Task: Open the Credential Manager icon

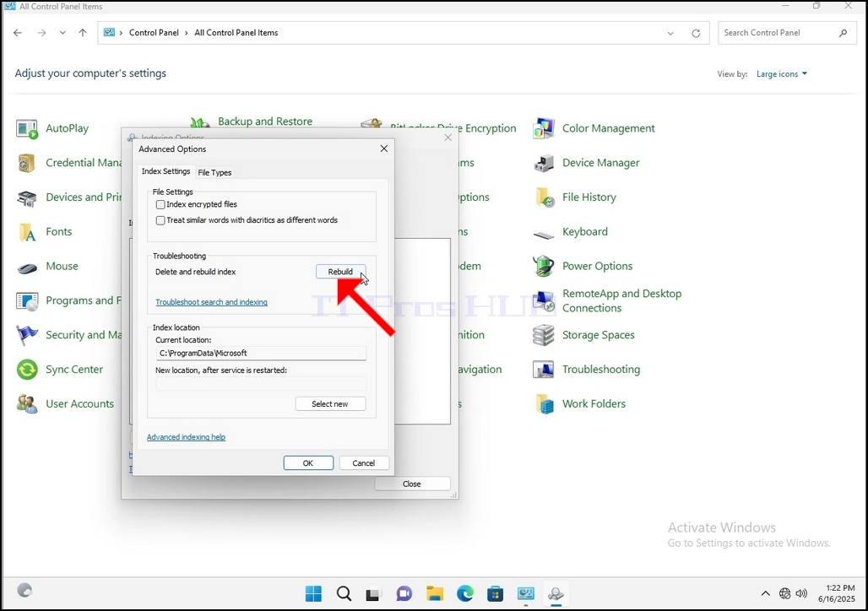Action: click(x=26, y=163)
